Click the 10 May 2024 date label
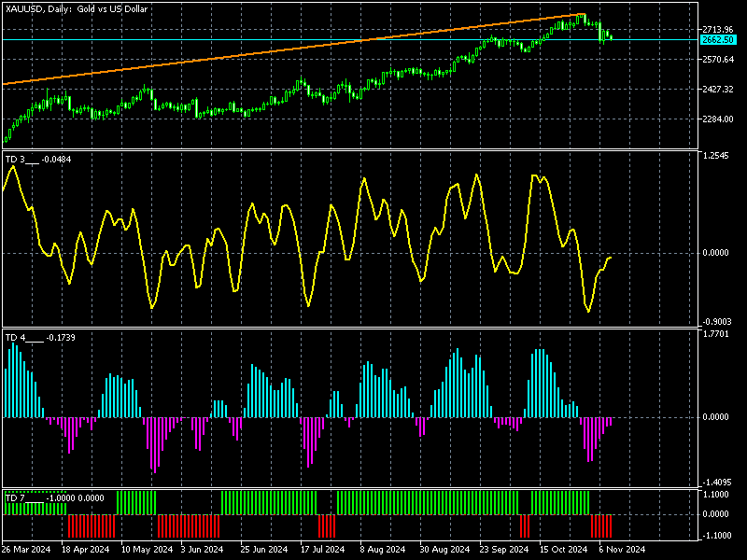 pos(147,550)
